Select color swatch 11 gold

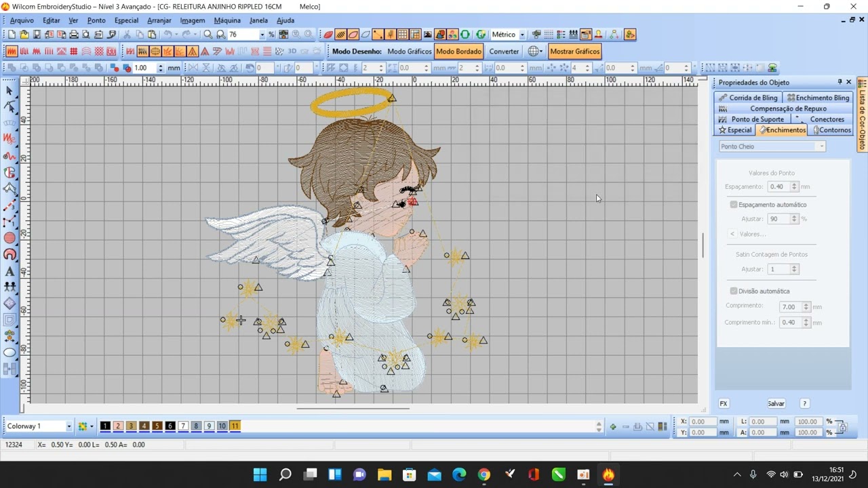click(x=235, y=426)
